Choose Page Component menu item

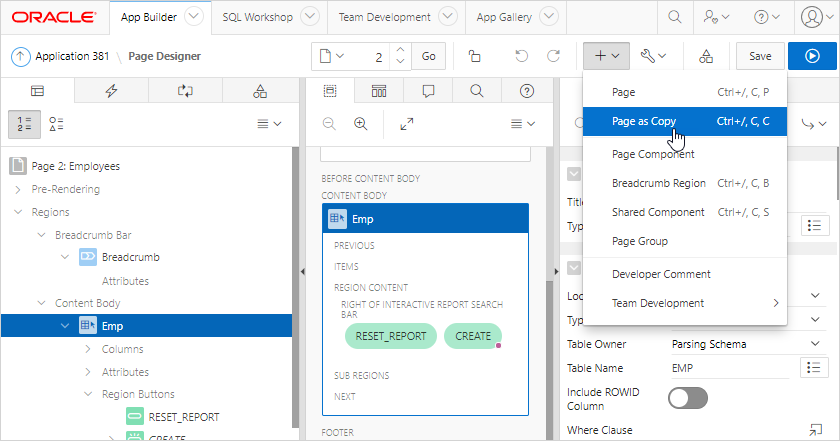point(685,154)
